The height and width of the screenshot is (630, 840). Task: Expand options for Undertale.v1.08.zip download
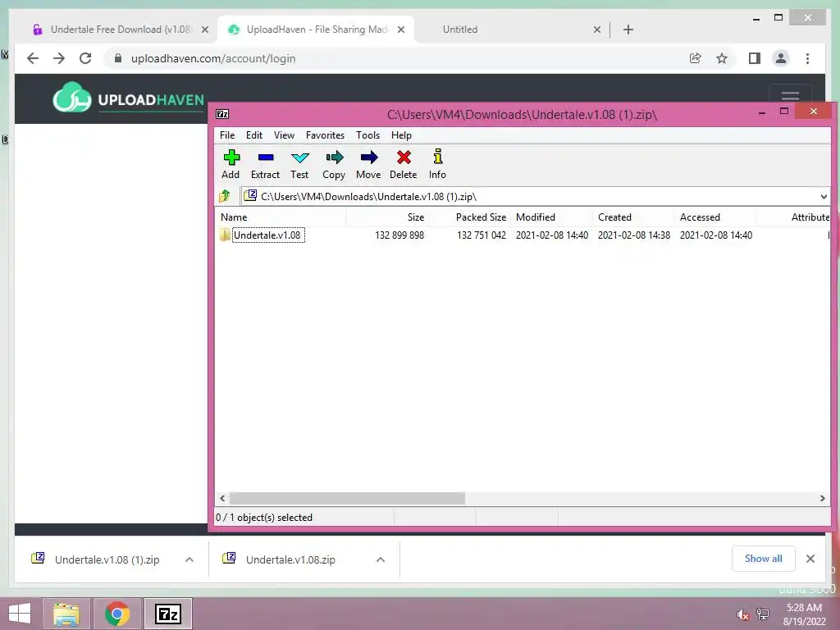(381, 559)
